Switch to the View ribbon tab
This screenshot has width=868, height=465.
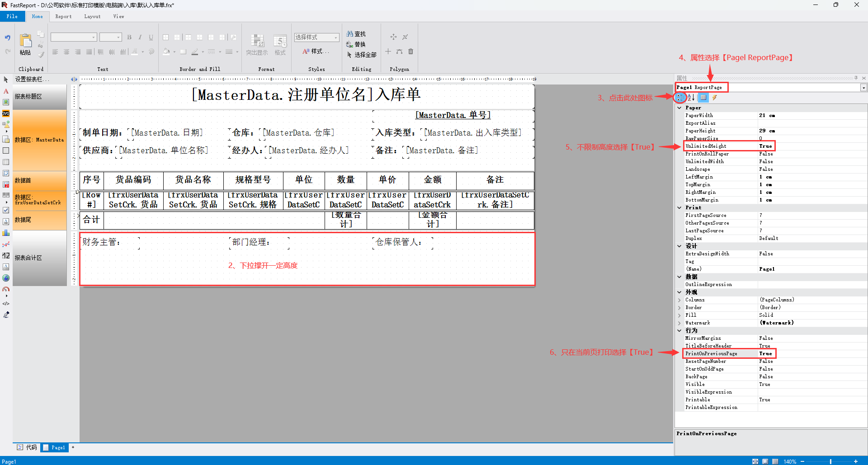coord(118,16)
